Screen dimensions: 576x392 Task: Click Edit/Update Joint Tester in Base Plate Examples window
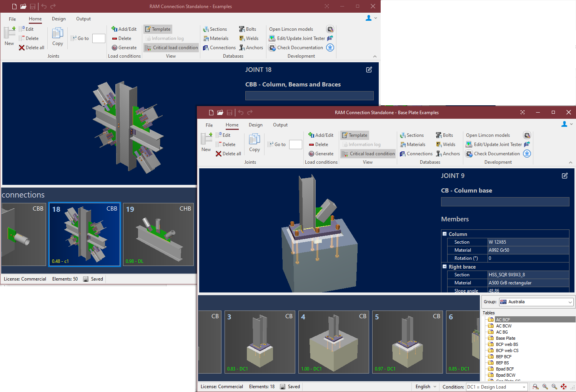coord(494,145)
